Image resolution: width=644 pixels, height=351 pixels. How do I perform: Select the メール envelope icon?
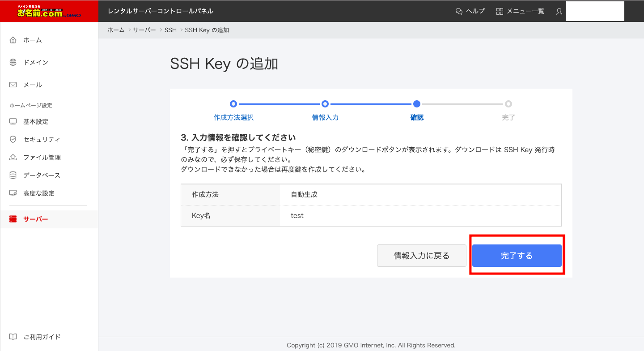pyautogui.click(x=13, y=85)
